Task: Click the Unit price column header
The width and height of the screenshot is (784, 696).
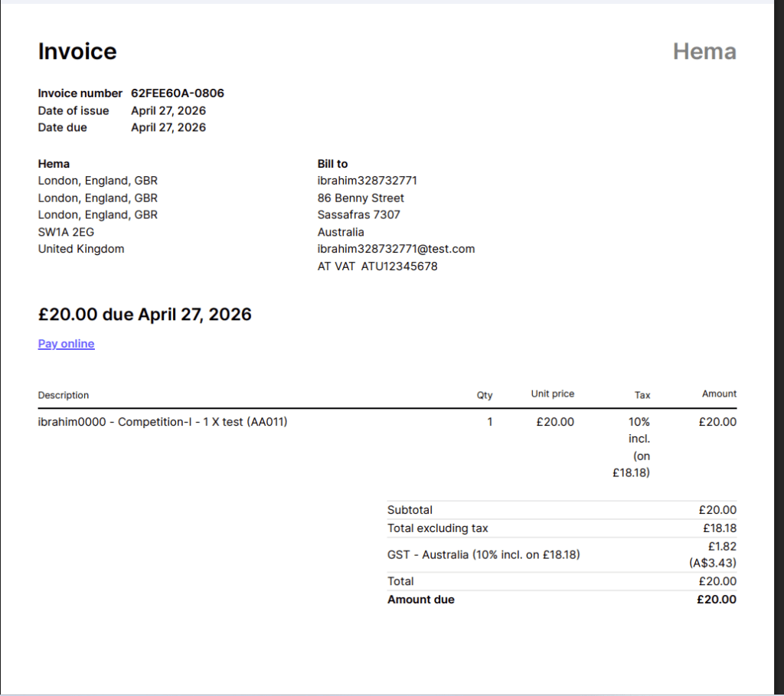Action: (552, 394)
